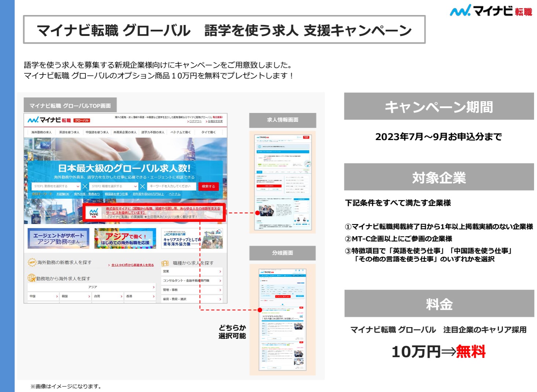Click the エージェントがサポート アジア勤務の求人 banner
Viewport: 537px width, 392px height.
point(59,238)
